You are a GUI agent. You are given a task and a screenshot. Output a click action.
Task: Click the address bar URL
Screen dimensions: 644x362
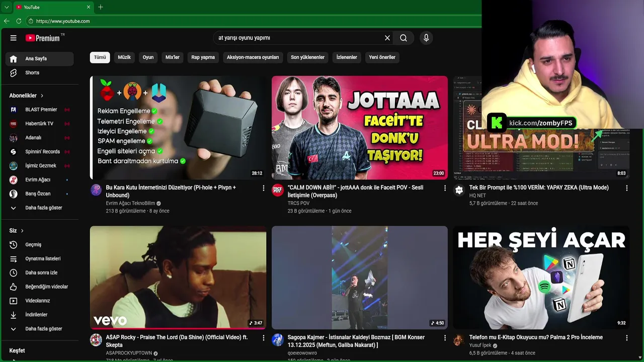[63, 21]
